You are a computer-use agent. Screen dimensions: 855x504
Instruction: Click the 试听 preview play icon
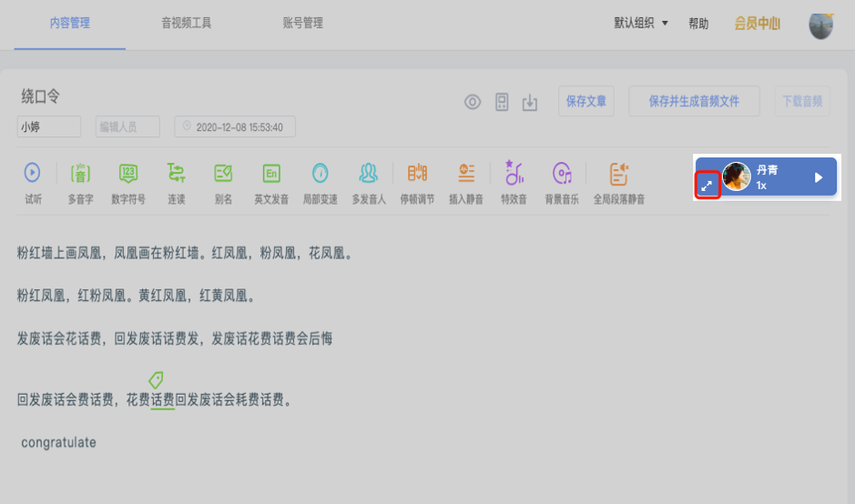(x=32, y=173)
